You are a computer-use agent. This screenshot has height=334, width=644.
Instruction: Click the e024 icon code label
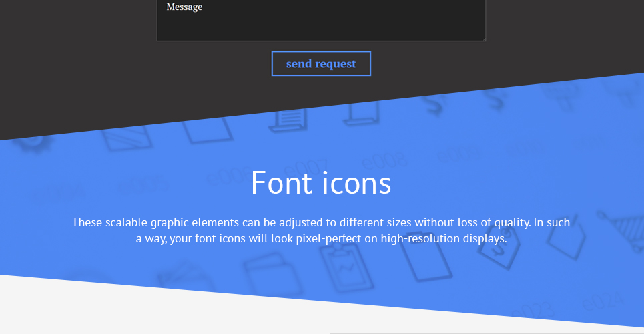point(604,301)
